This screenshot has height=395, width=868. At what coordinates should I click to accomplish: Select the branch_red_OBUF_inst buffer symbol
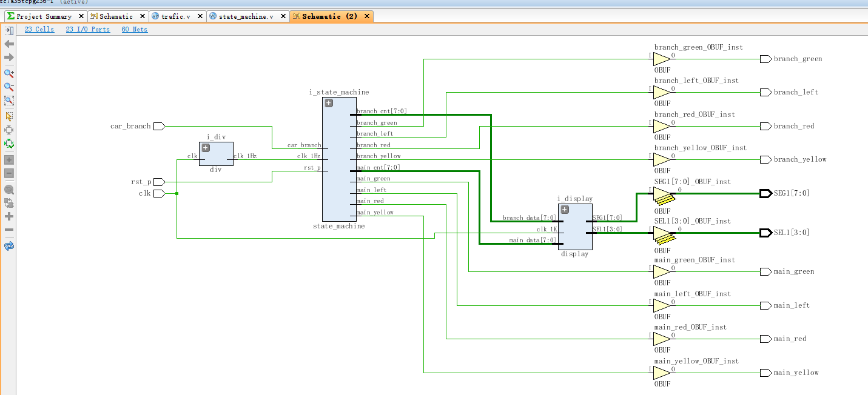pos(662,126)
